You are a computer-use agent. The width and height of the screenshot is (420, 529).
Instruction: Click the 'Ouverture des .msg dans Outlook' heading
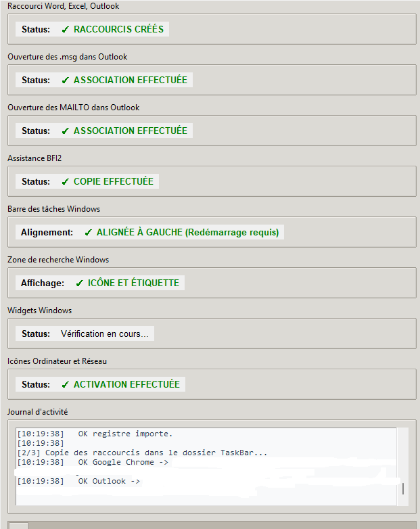click(68, 57)
